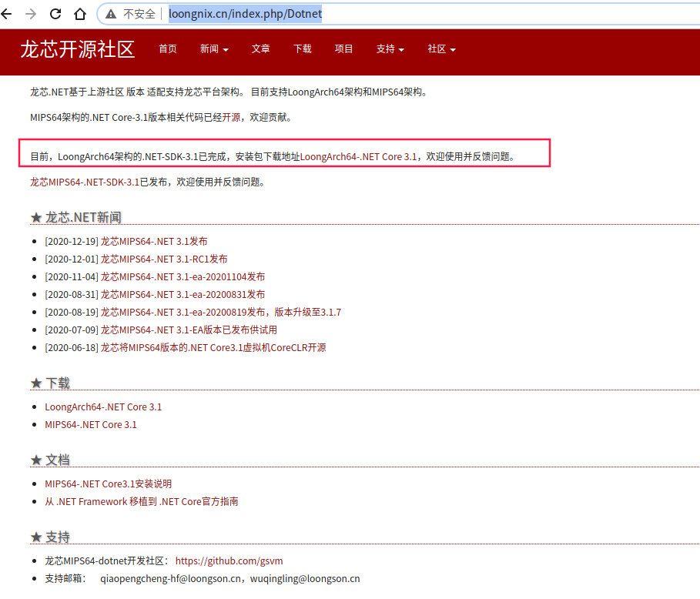The image size is (700, 599).
Task: Open news 3.1-EA版本已发布供试用
Action: (189, 330)
